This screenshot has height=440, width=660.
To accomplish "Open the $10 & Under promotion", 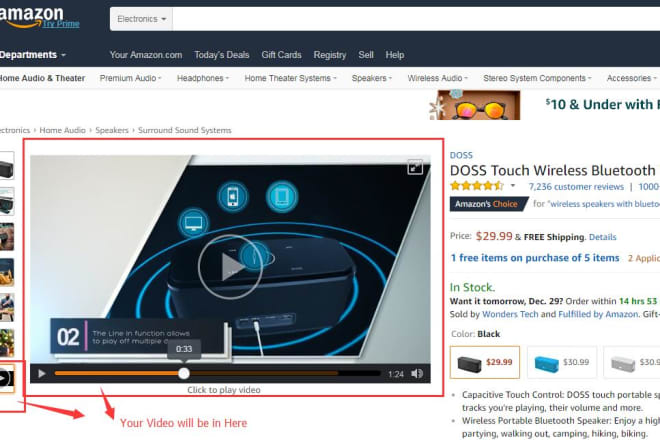I will point(602,104).
